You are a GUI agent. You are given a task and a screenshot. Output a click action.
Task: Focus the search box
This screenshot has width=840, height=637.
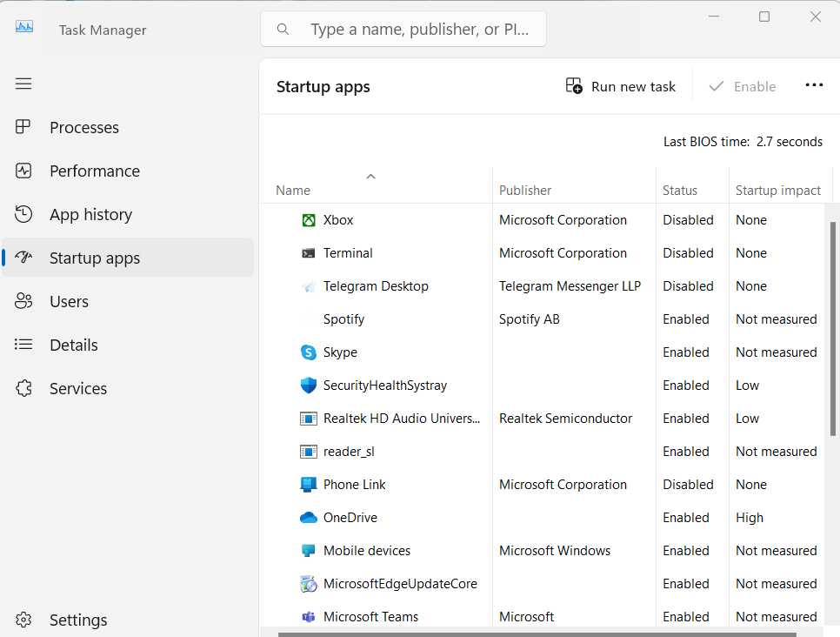[417, 30]
